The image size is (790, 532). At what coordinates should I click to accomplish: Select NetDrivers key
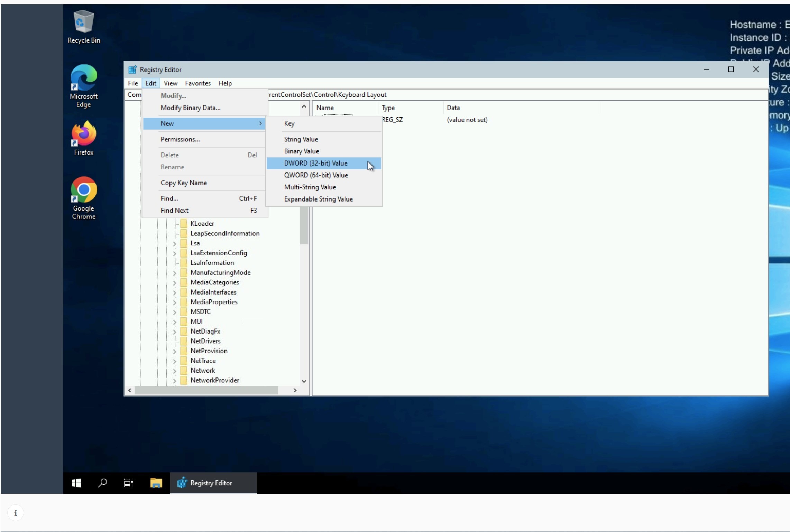205,341
